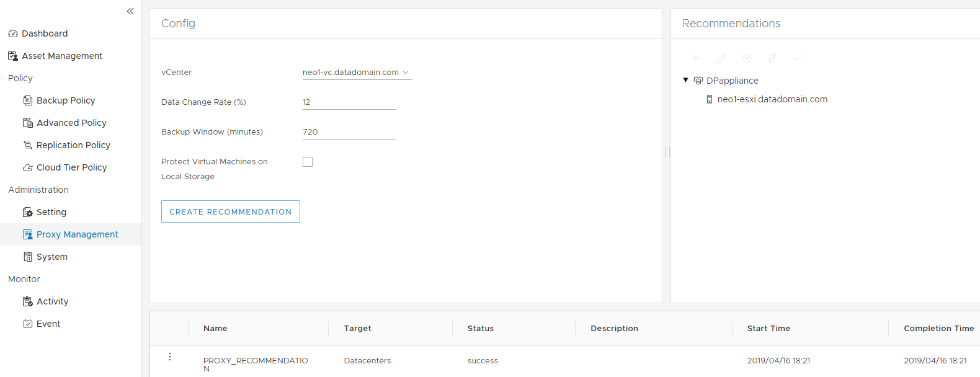Open row actions menu for PROXY_RECOMMENDATION

(x=170, y=357)
